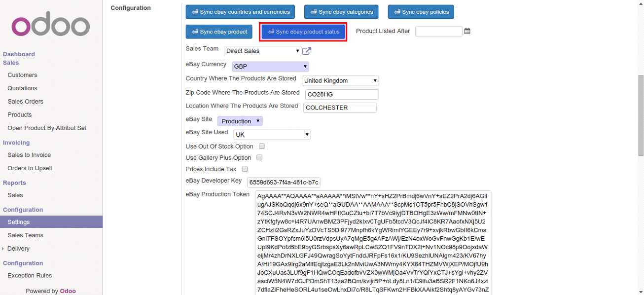This screenshot has width=644, height=295.
Task: Click the Invoicing section header in sidebar
Action: click(x=16, y=143)
